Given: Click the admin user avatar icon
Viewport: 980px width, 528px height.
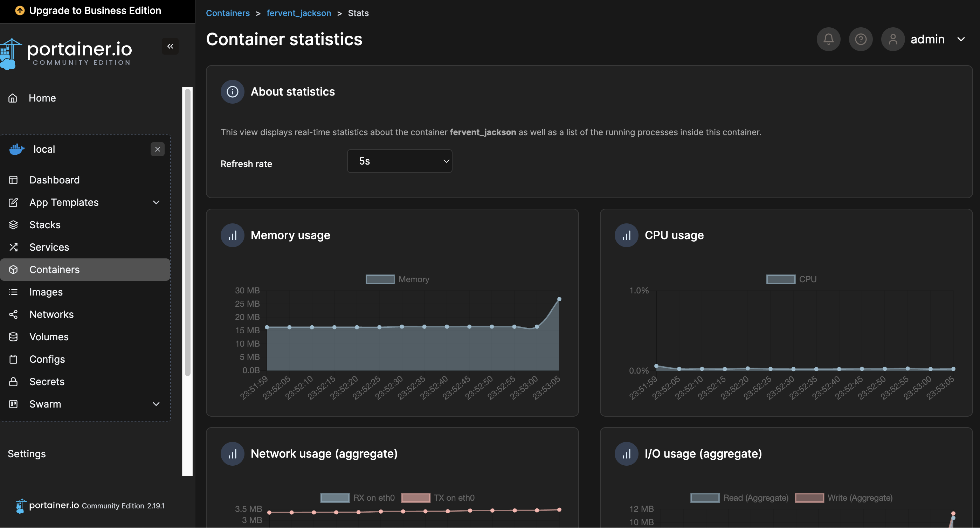Looking at the screenshot, I should tap(892, 39).
